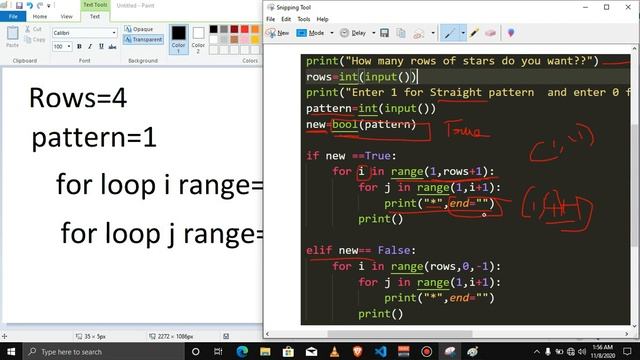Image resolution: width=640 pixels, height=360 pixels.
Task: Click the Paste button in Paint's Clipboard group
Action: [12, 37]
